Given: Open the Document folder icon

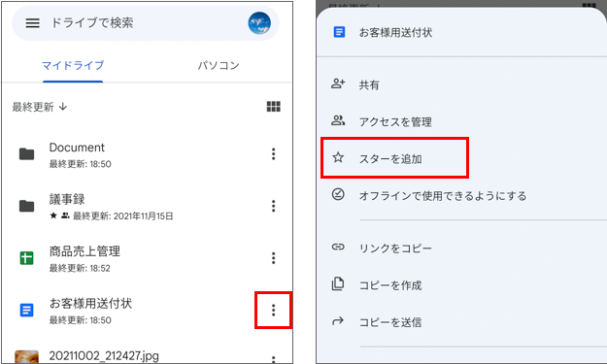Looking at the screenshot, I should pos(27,154).
